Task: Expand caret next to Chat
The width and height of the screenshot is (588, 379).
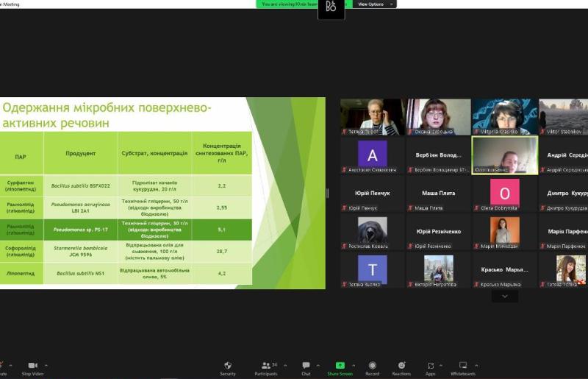Action: [318, 365]
